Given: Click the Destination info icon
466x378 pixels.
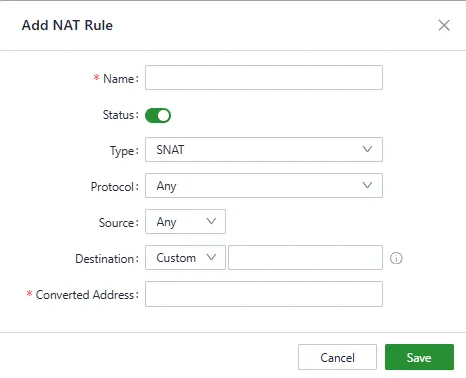Looking at the screenshot, I should 396,258.
